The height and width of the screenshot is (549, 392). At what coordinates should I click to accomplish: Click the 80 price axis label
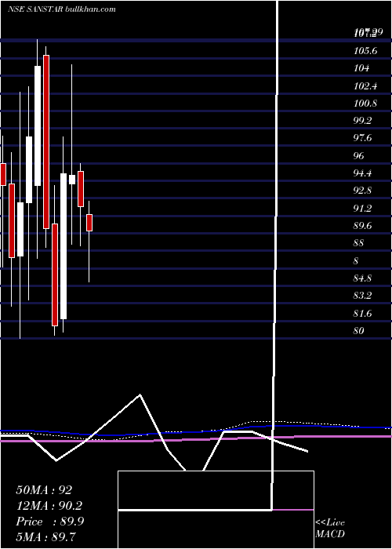(359, 331)
